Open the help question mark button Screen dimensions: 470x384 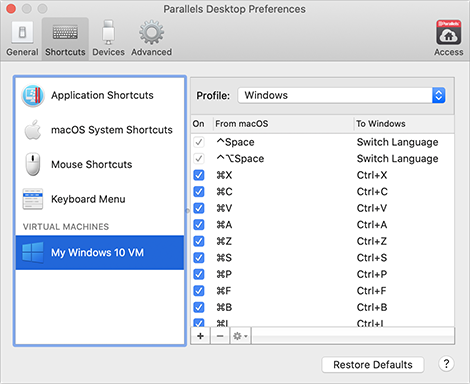[x=446, y=364]
